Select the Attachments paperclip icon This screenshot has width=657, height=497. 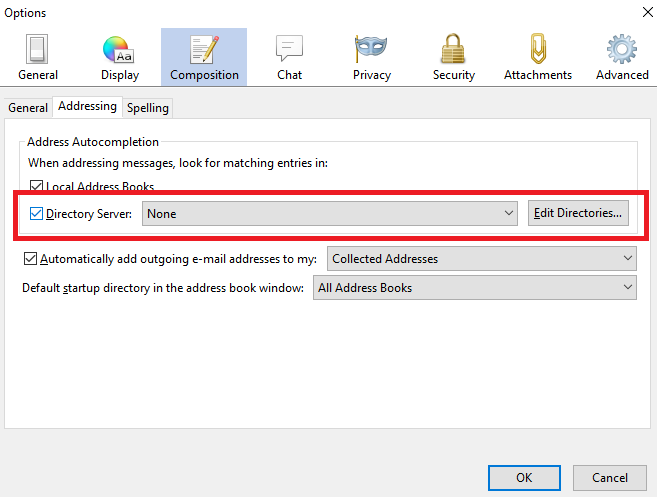(538, 50)
